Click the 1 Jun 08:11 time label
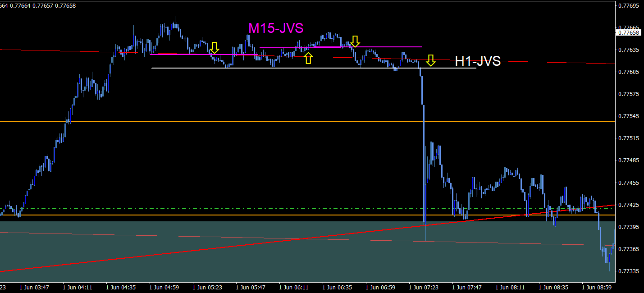Viewport: 644px width, 293px height. pos(510,287)
